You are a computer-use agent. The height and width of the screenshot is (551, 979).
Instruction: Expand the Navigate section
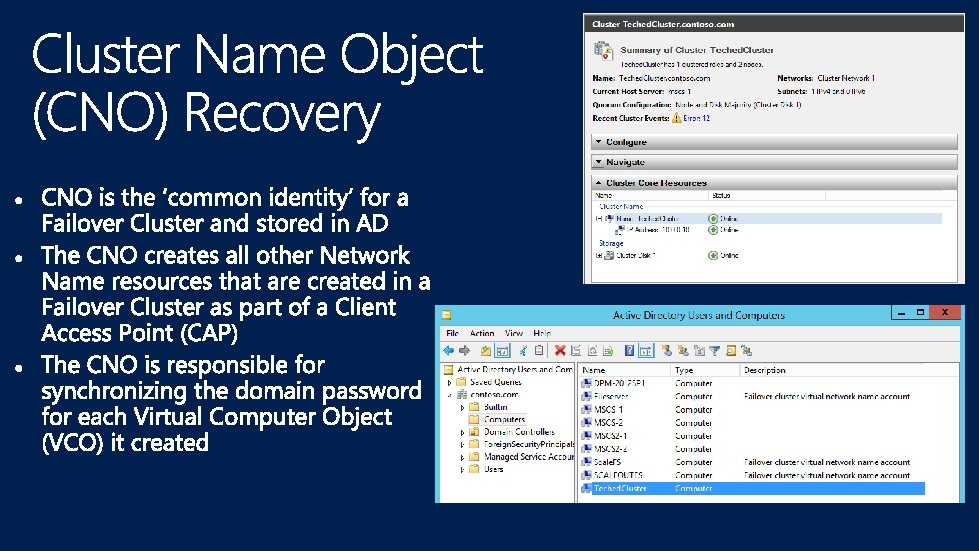598,162
